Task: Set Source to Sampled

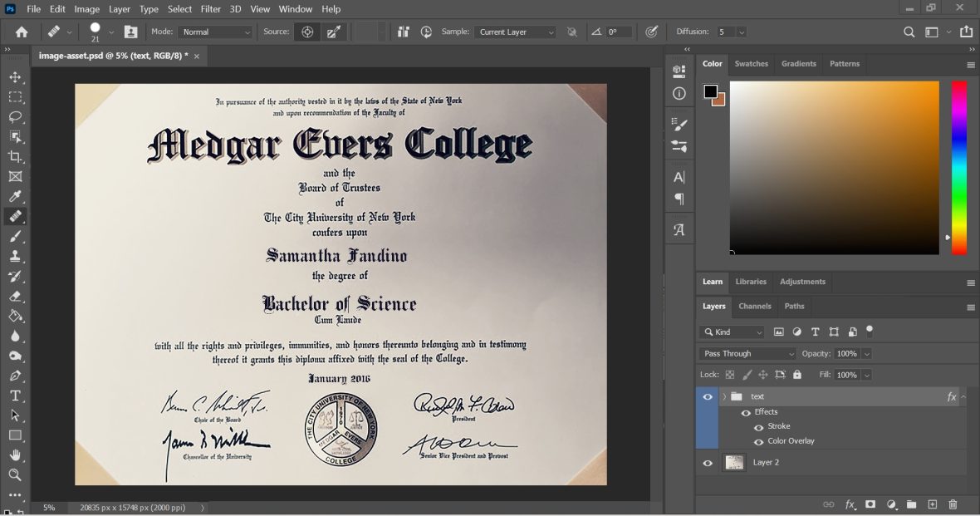Action: [x=307, y=32]
